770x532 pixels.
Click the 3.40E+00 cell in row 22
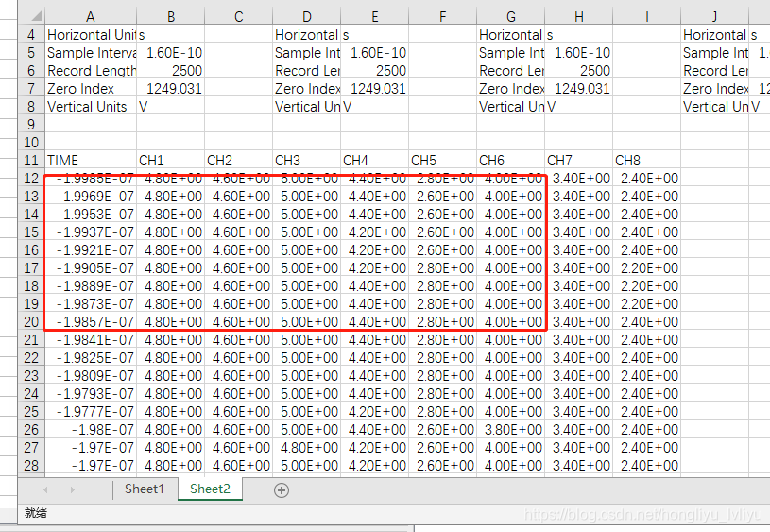578,357
